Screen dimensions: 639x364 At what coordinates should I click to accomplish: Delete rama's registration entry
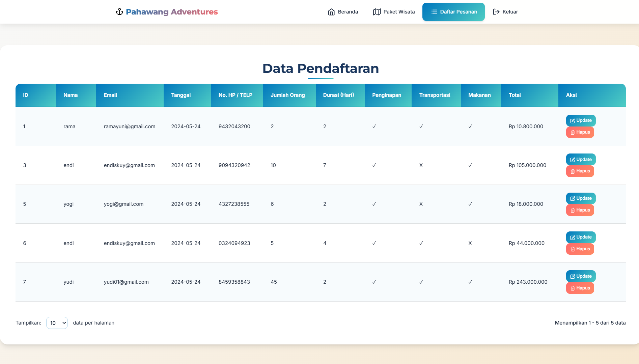pyautogui.click(x=580, y=132)
